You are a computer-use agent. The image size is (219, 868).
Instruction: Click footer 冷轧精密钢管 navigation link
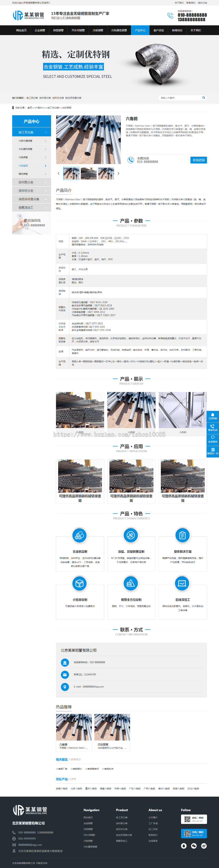point(90,846)
